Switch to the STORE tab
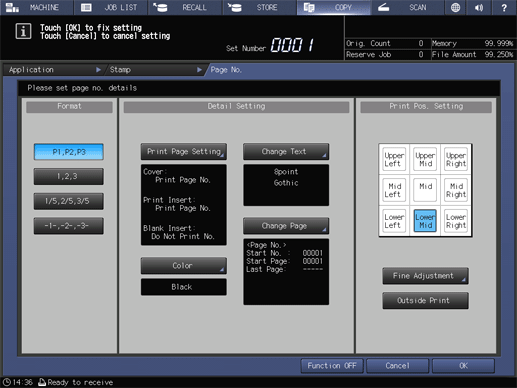Screen dimensions: 517x388 (x=259, y=7)
